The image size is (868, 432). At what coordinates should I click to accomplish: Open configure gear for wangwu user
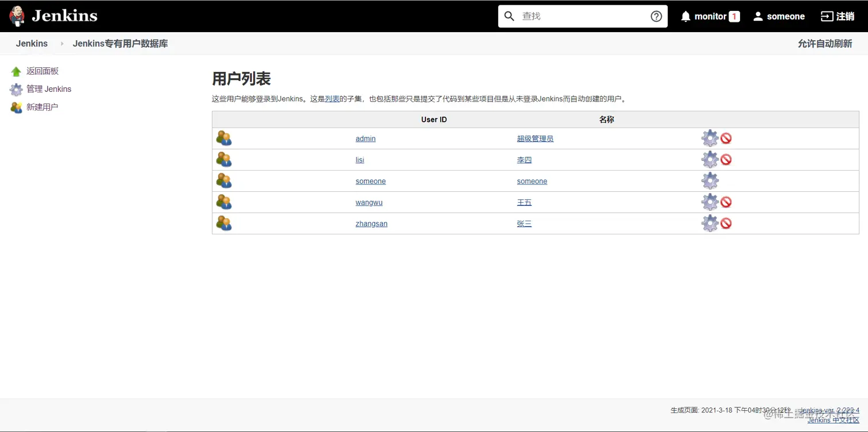pyautogui.click(x=710, y=202)
